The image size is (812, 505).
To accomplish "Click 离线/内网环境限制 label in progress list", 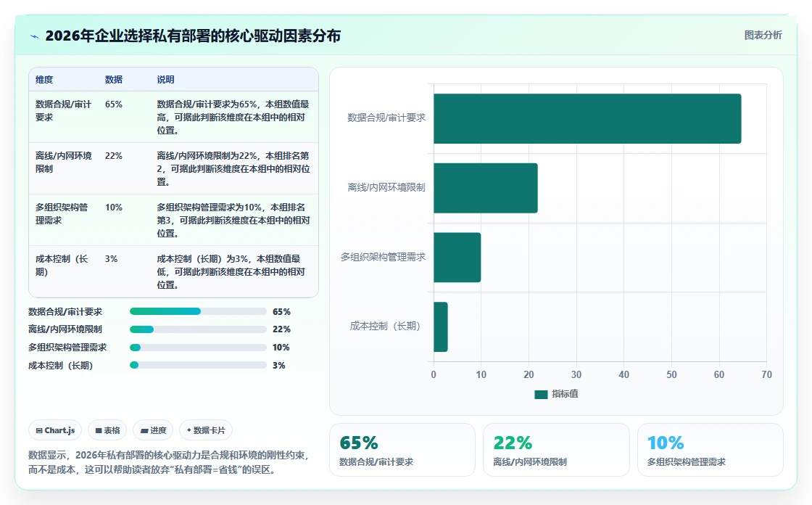I will click(x=65, y=329).
